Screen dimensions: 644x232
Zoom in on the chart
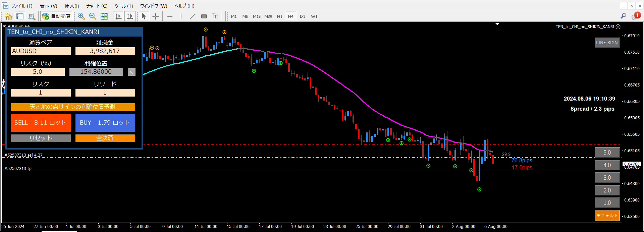click(x=81, y=16)
